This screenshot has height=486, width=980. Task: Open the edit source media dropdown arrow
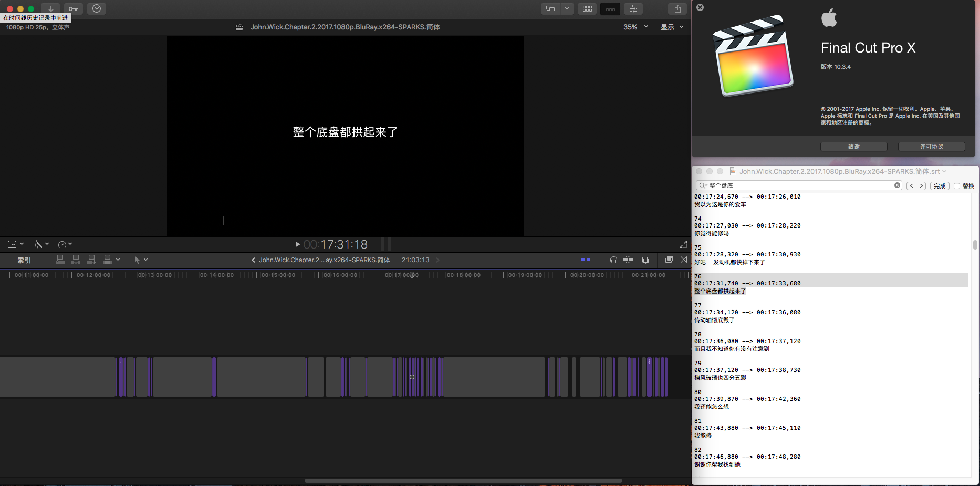(118, 260)
